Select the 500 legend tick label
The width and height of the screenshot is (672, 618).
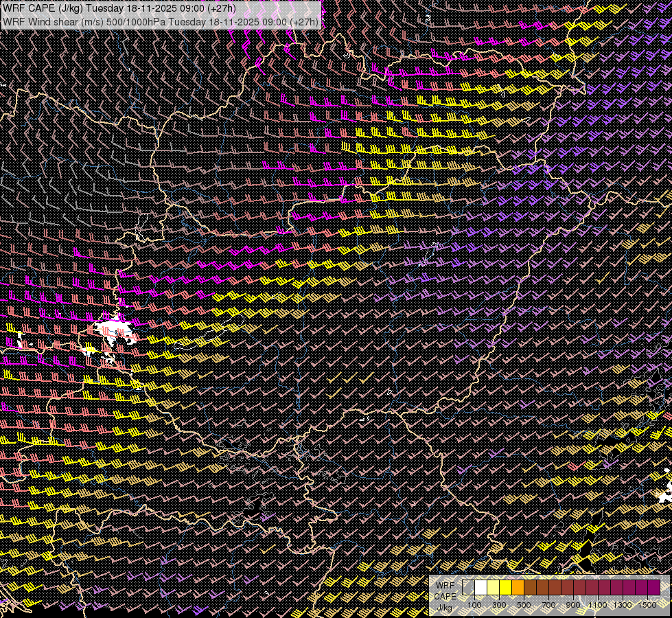point(524,605)
